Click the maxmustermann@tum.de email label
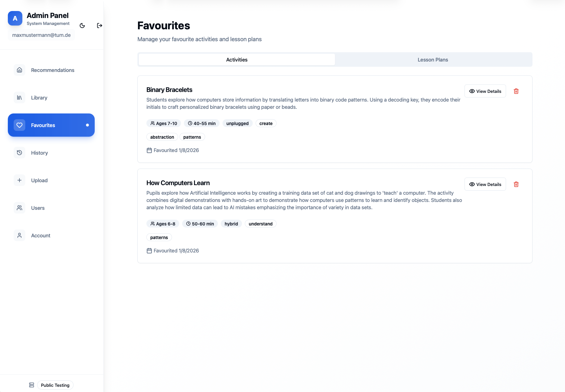The width and height of the screenshot is (565, 392). (41, 35)
